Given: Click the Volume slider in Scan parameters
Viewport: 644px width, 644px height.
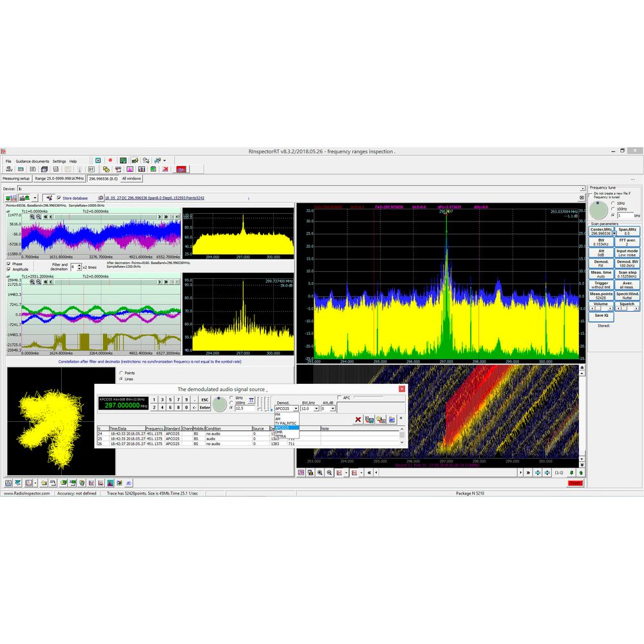Looking at the screenshot, I should [601, 308].
